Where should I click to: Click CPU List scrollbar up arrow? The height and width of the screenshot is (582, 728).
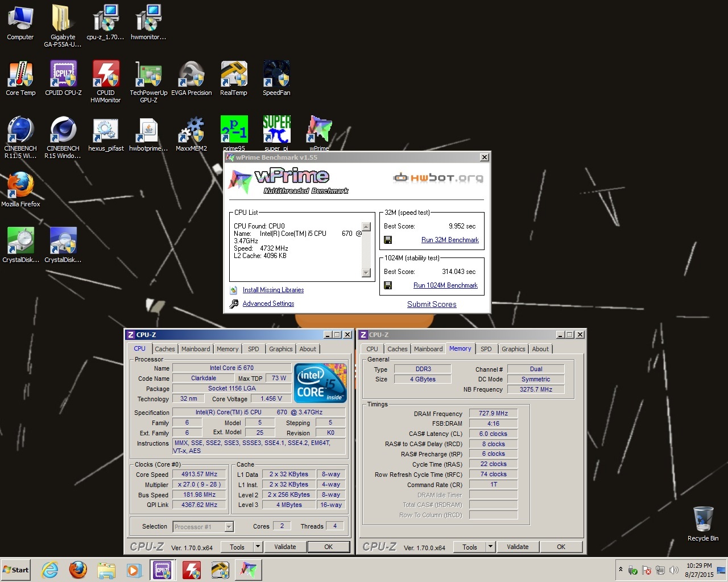[x=366, y=227]
